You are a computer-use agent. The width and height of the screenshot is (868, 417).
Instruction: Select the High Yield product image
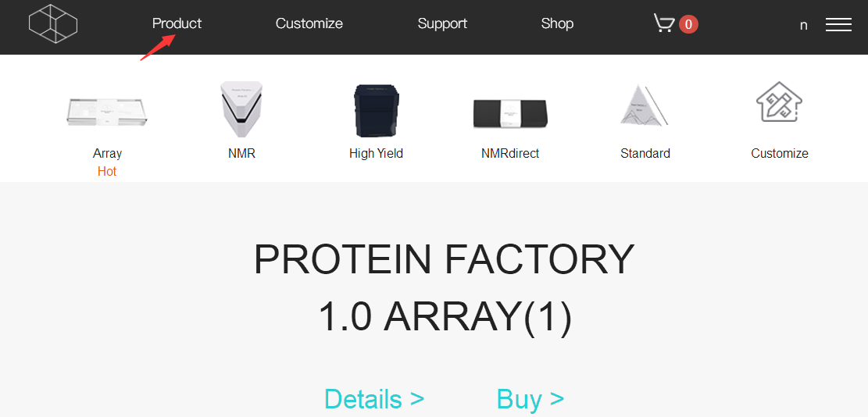(377, 111)
